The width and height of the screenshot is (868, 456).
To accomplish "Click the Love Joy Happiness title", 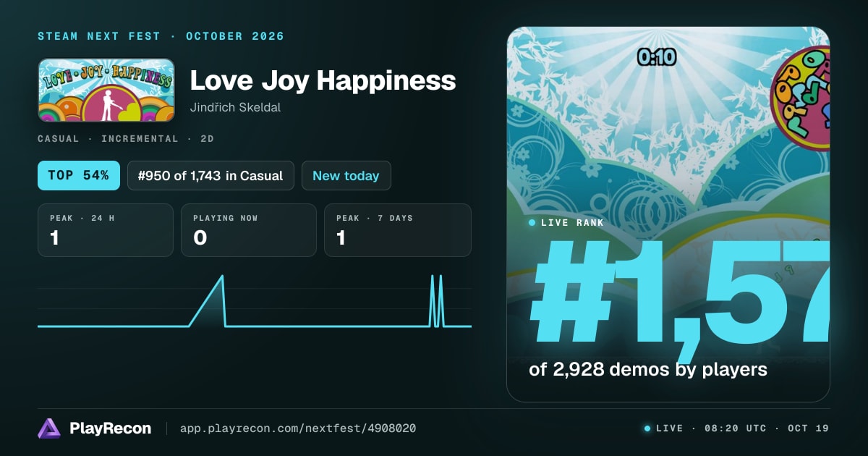I will click(x=323, y=80).
